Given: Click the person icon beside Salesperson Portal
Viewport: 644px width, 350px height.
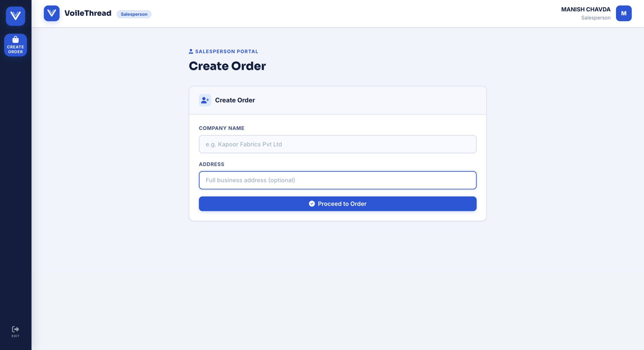Looking at the screenshot, I should point(191,52).
